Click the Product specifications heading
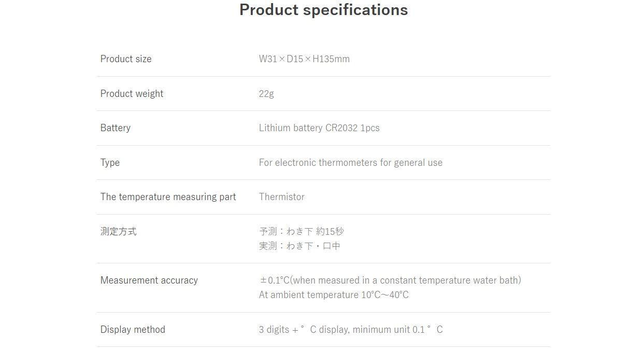 (323, 10)
